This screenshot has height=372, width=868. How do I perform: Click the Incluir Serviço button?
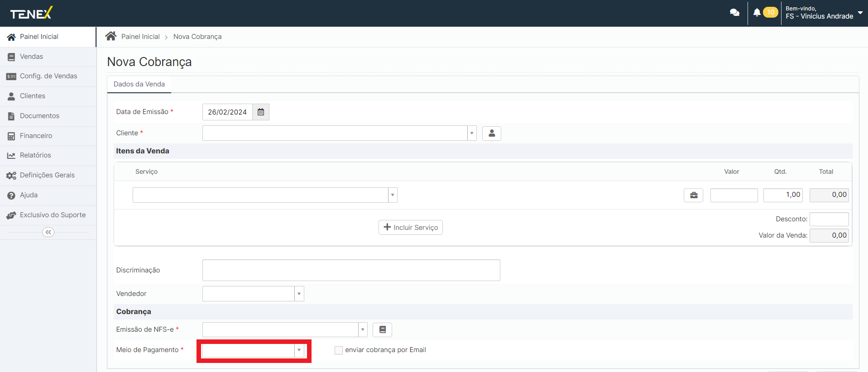tap(411, 228)
